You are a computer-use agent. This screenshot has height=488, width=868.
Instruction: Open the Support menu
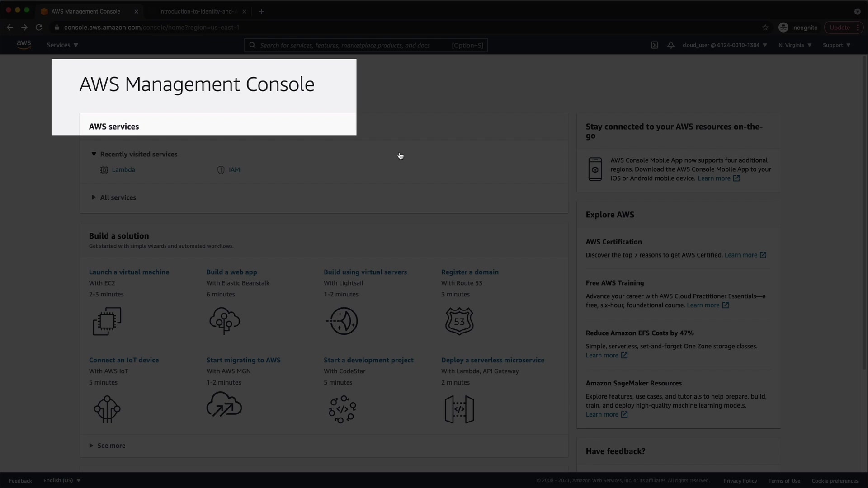pos(836,45)
